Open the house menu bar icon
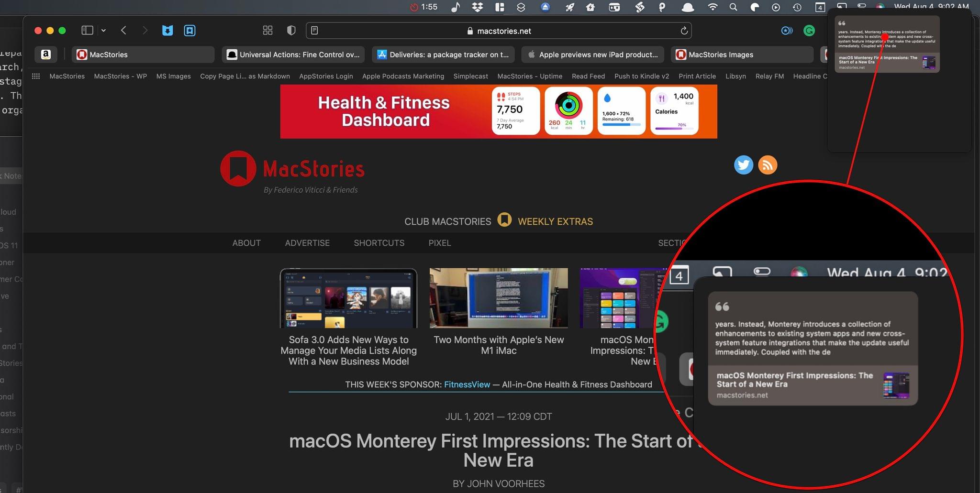980x493 pixels. pos(590,7)
